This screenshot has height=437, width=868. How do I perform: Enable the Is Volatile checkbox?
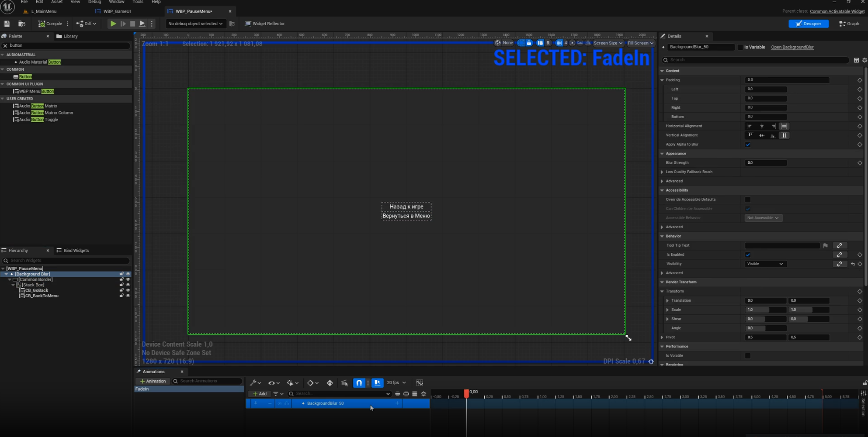tap(748, 356)
